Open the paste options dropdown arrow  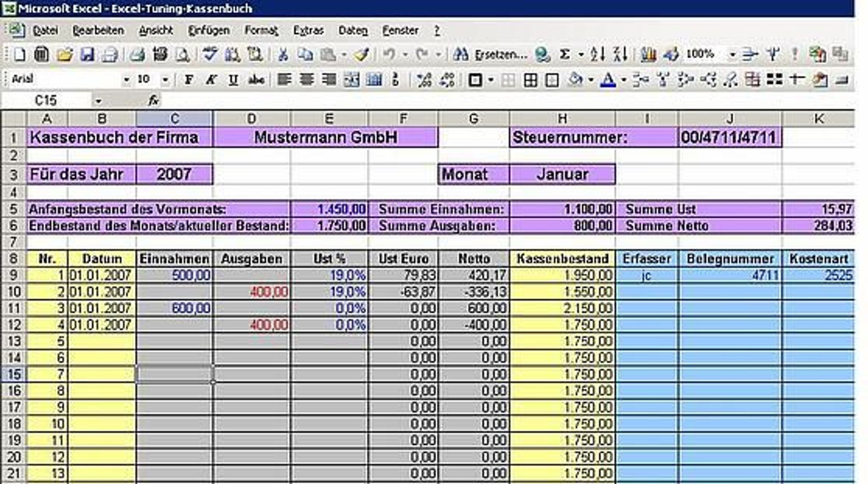coord(344,54)
